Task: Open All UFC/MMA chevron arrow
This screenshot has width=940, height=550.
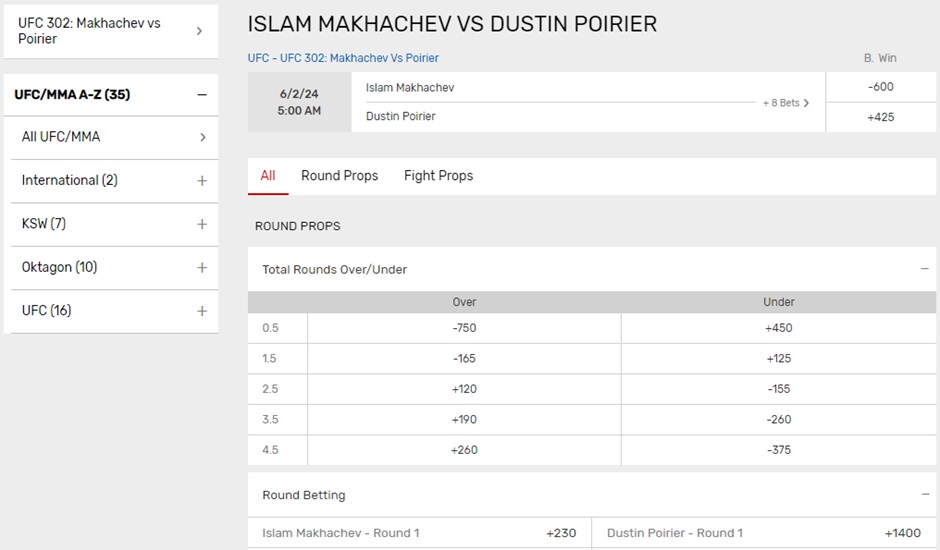Action: [202, 137]
